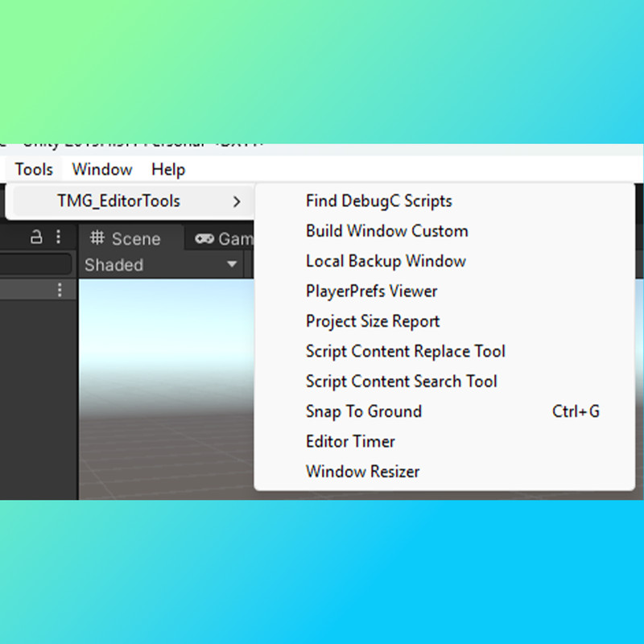The width and height of the screenshot is (644, 644).
Task: Click the kebab menu icon beside the padlock
Action: click(58, 235)
